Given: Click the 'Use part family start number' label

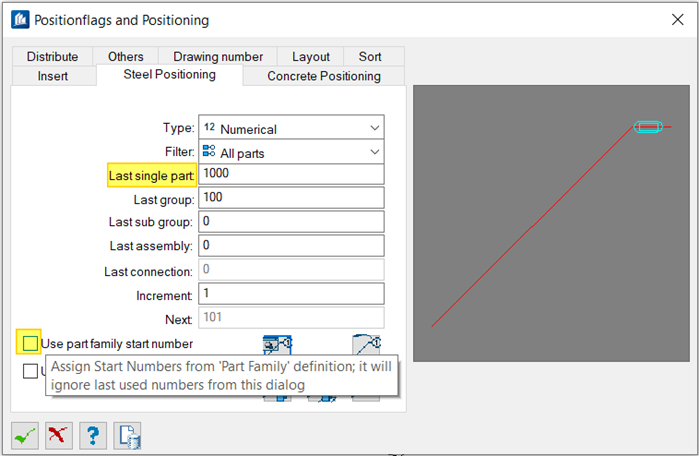Looking at the screenshot, I should [x=117, y=344].
